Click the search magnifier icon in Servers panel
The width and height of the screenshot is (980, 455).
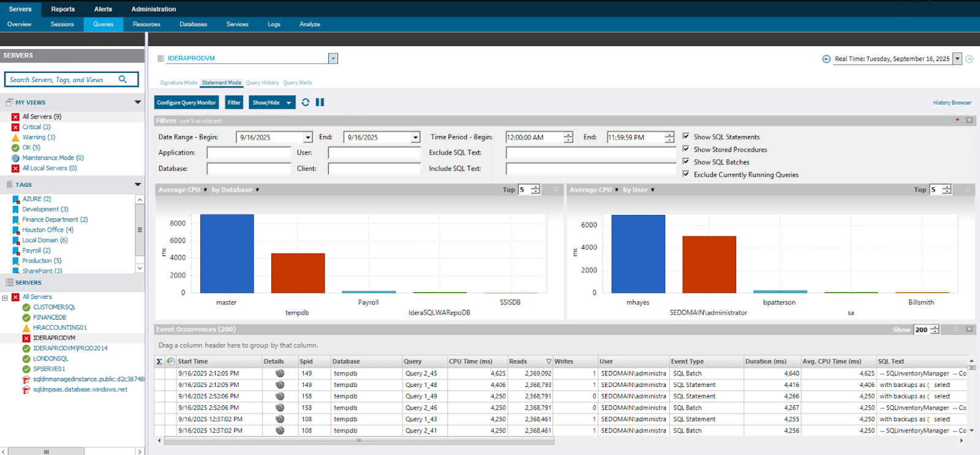(123, 80)
